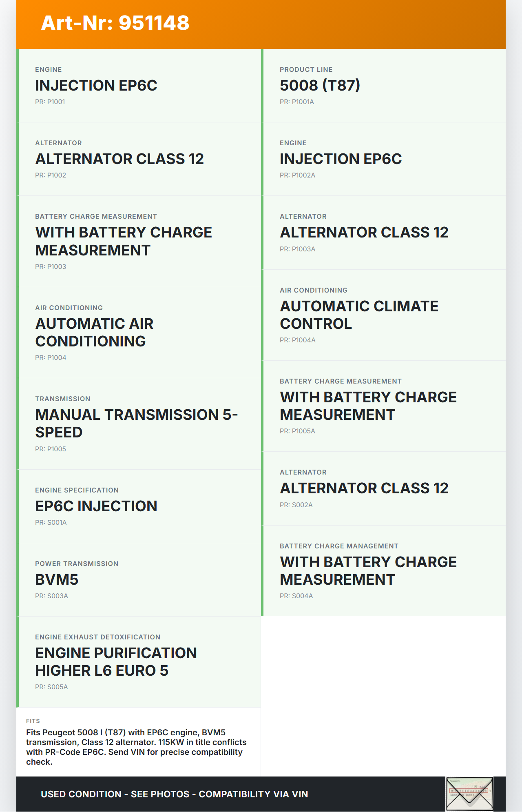Click the Fits Peugeot 5008 compatibility text
522x812 pixels.
(136, 747)
